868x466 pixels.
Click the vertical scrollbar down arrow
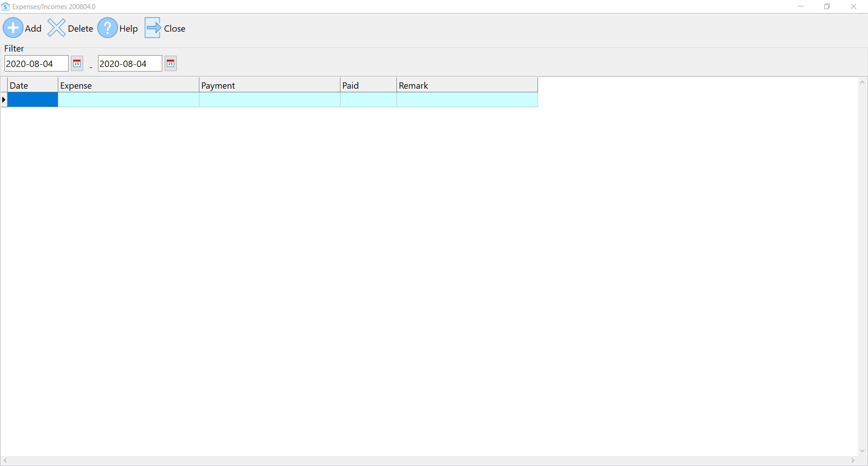[863, 451]
